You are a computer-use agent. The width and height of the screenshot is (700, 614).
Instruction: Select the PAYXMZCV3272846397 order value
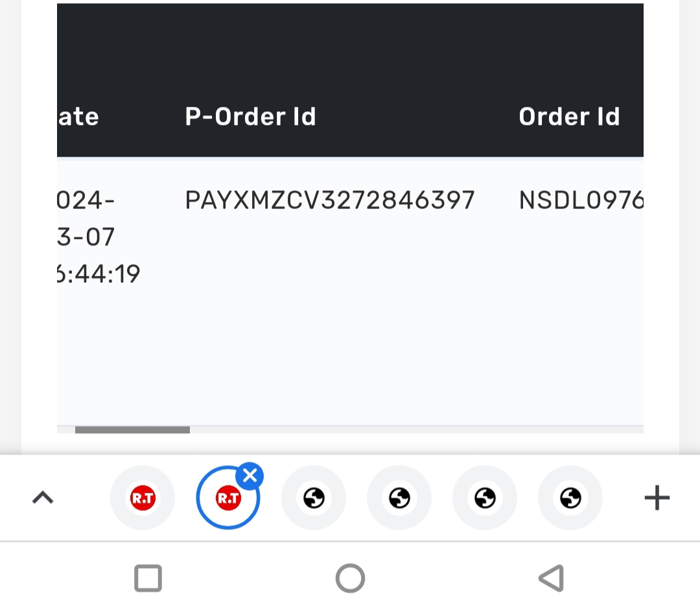click(330, 200)
